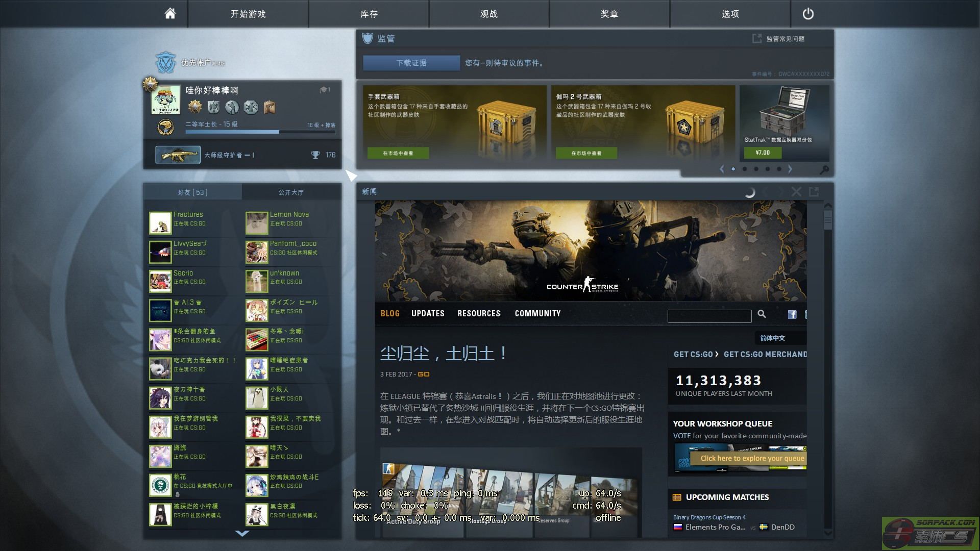Open the 库存 inventory menu

click(x=369, y=14)
